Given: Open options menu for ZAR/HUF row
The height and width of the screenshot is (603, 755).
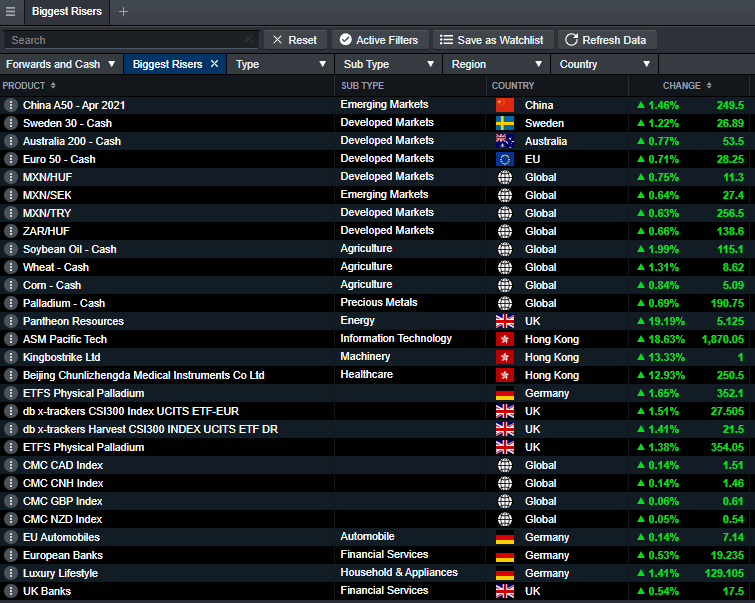Looking at the screenshot, I should (11, 231).
